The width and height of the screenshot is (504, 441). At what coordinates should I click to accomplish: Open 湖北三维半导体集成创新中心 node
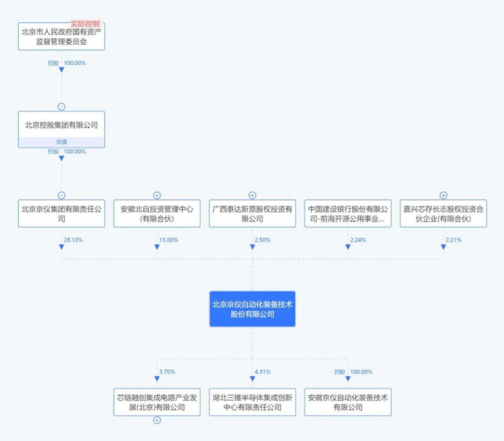pyautogui.click(x=252, y=402)
